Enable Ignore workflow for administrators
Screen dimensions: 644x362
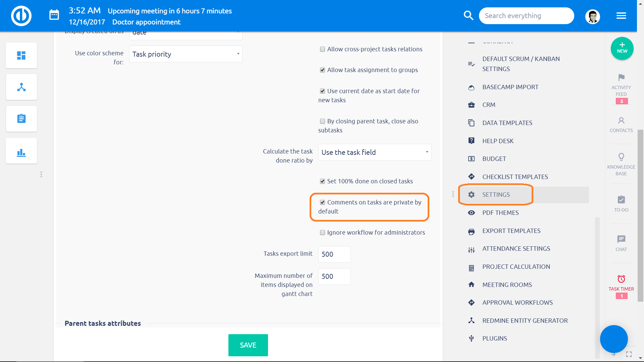[322, 233]
